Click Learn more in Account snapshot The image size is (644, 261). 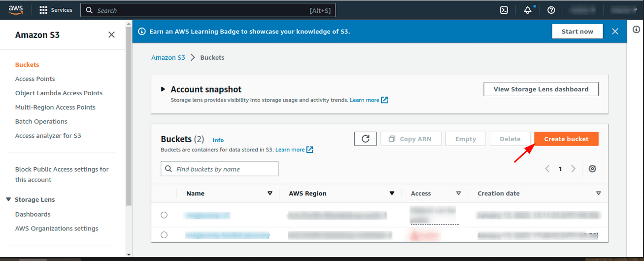(365, 100)
